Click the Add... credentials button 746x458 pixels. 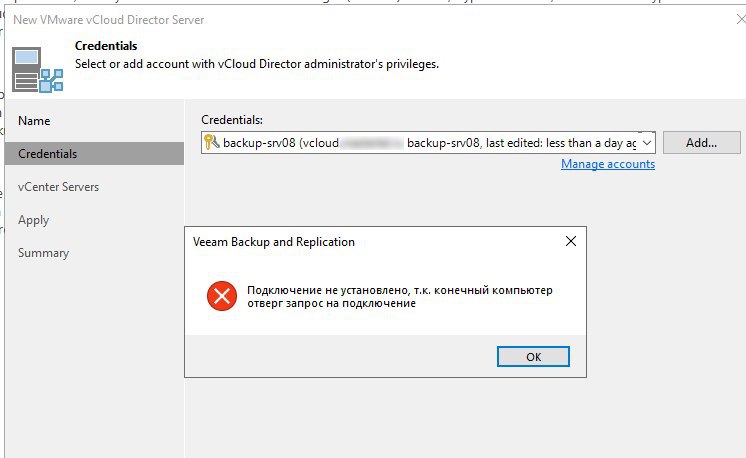[702, 143]
